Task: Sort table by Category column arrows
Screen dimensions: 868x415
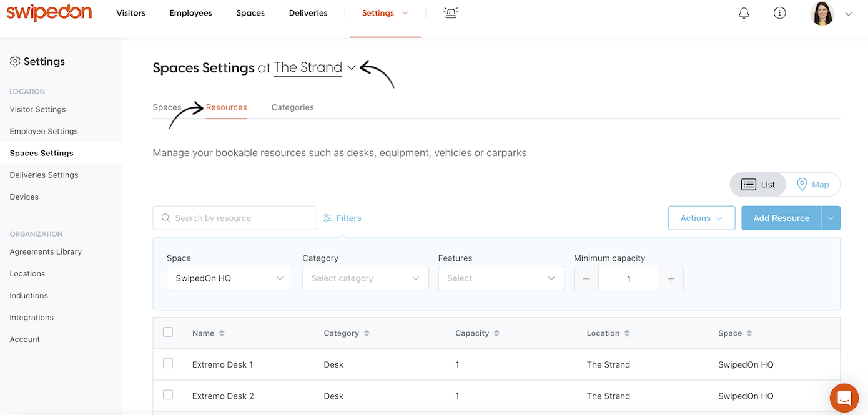Action: click(x=367, y=333)
